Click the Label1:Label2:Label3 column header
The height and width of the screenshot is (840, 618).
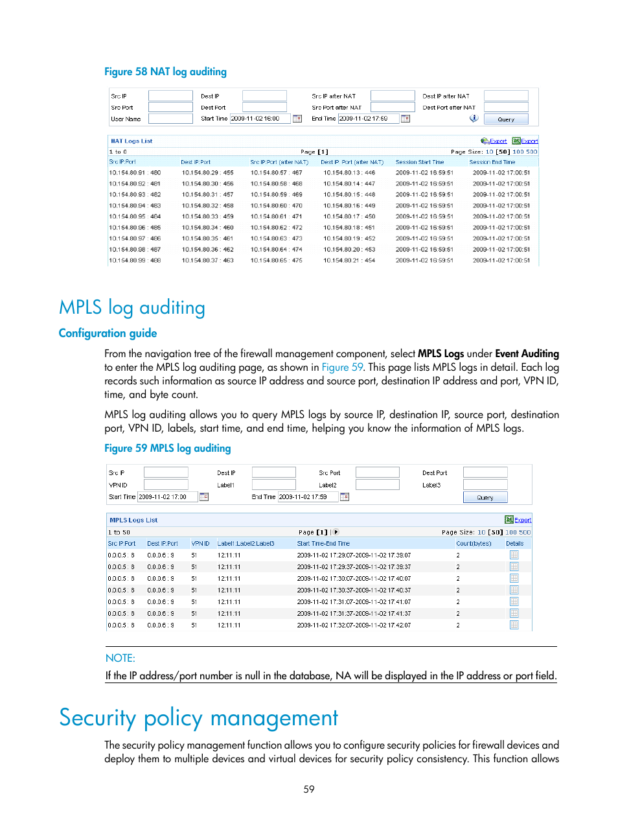[x=246, y=544]
